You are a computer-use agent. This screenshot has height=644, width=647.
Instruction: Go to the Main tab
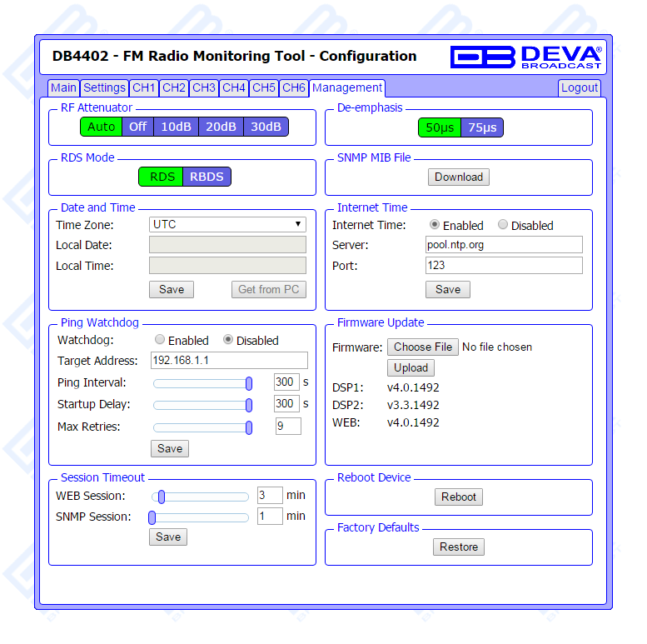pyautogui.click(x=63, y=87)
